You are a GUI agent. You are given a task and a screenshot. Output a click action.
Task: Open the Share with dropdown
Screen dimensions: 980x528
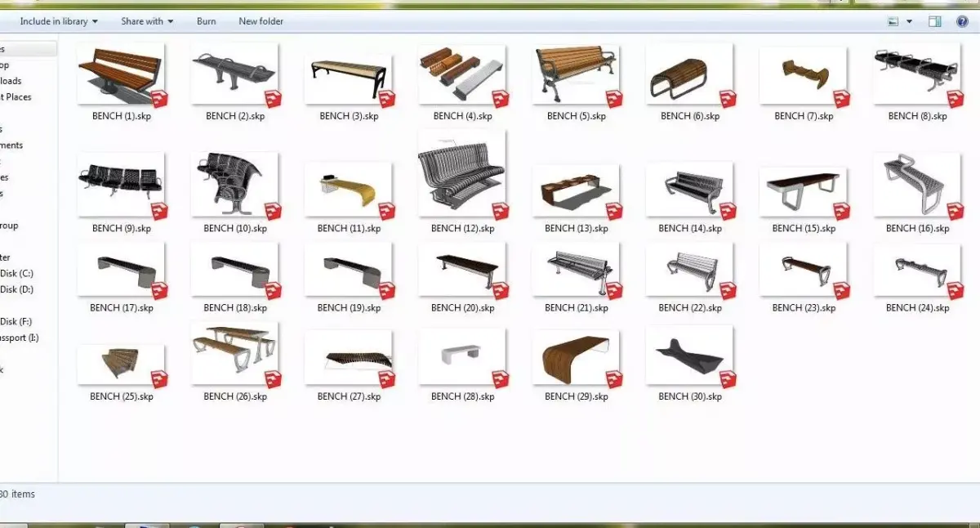[146, 21]
